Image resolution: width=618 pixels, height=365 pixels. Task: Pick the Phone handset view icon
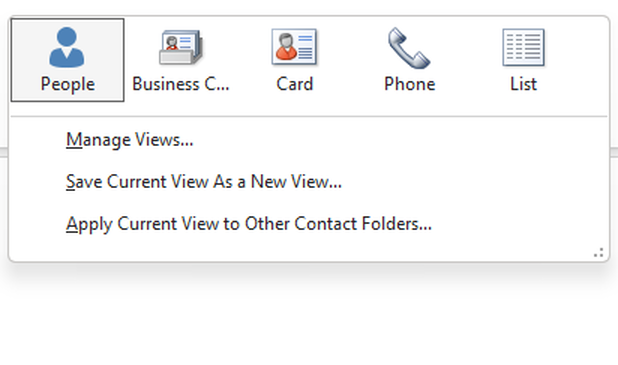(x=409, y=48)
